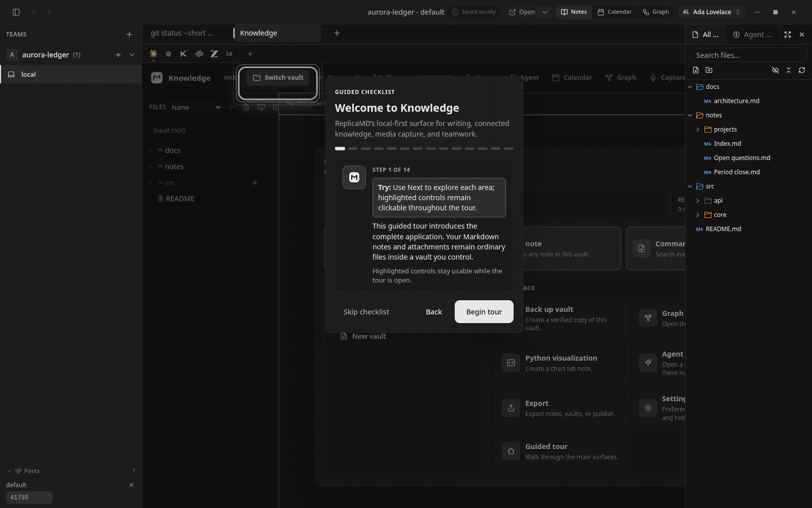Open a new tab with plus

[x=337, y=33]
